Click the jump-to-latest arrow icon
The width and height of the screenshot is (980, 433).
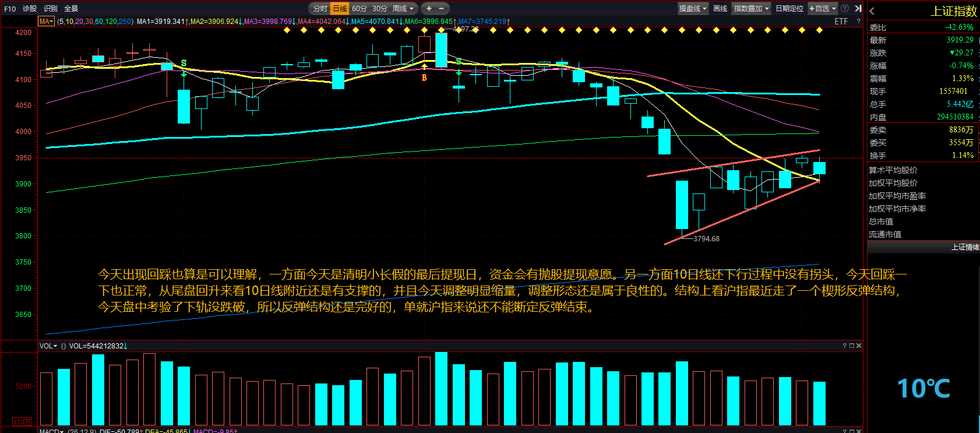(x=858, y=8)
